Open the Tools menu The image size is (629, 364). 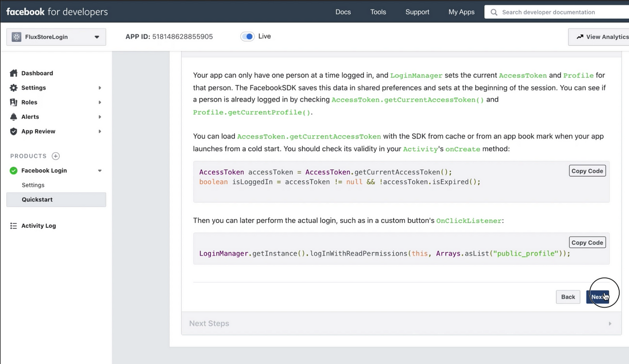(x=378, y=12)
